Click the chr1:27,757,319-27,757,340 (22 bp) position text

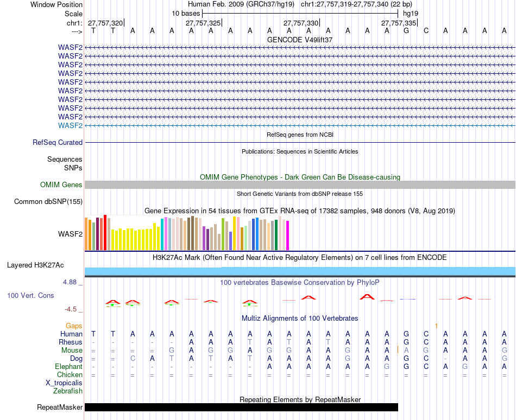tap(356, 4)
